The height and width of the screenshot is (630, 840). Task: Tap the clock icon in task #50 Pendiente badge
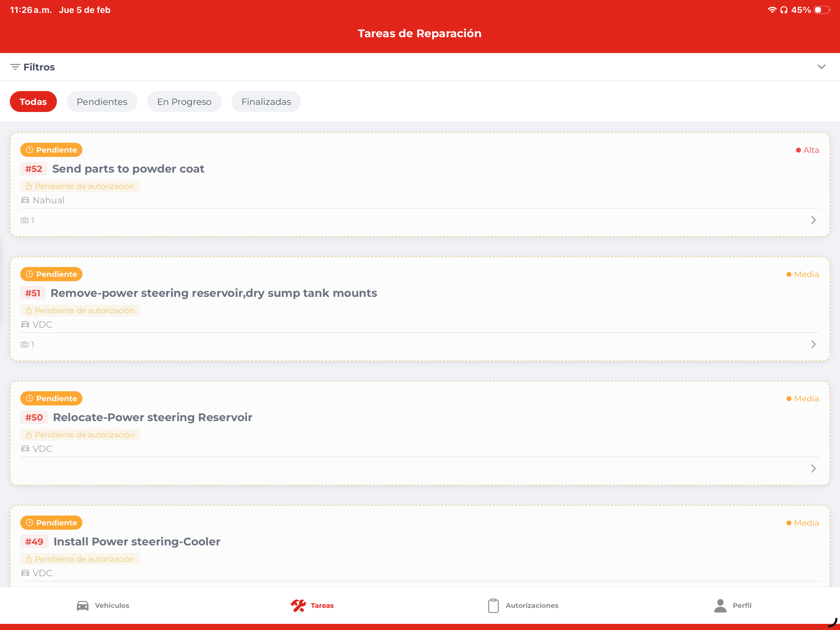30,398
